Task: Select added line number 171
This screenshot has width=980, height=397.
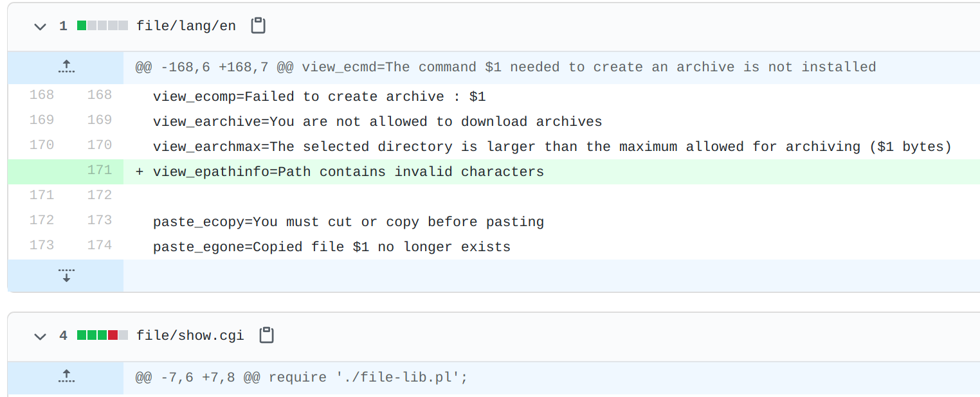Action: (99, 170)
